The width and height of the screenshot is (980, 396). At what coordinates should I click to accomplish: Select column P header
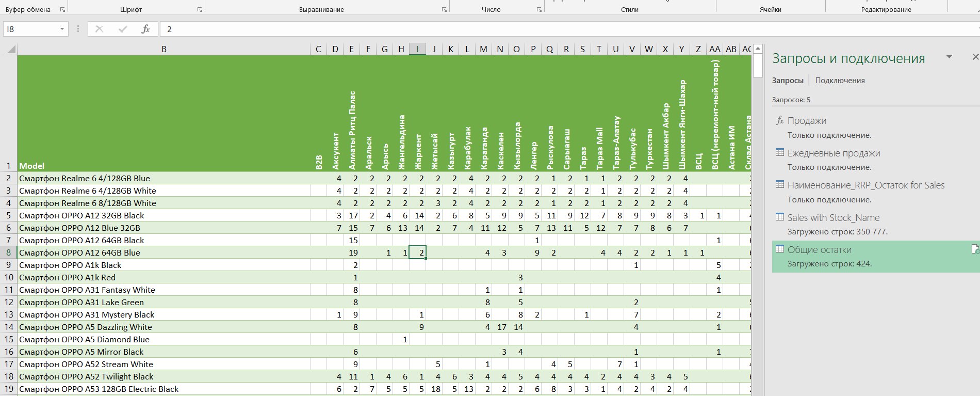point(533,50)
